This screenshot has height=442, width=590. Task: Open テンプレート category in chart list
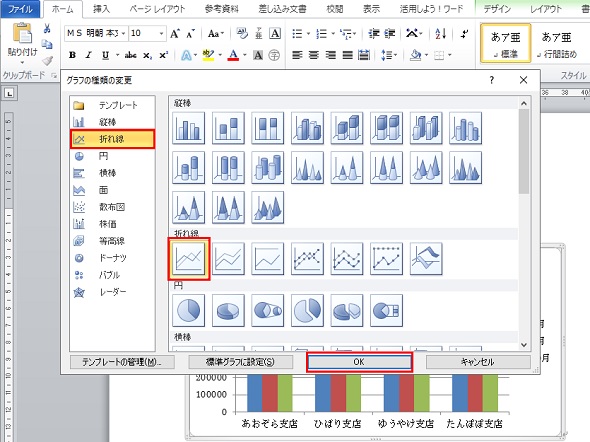[112, 105]
